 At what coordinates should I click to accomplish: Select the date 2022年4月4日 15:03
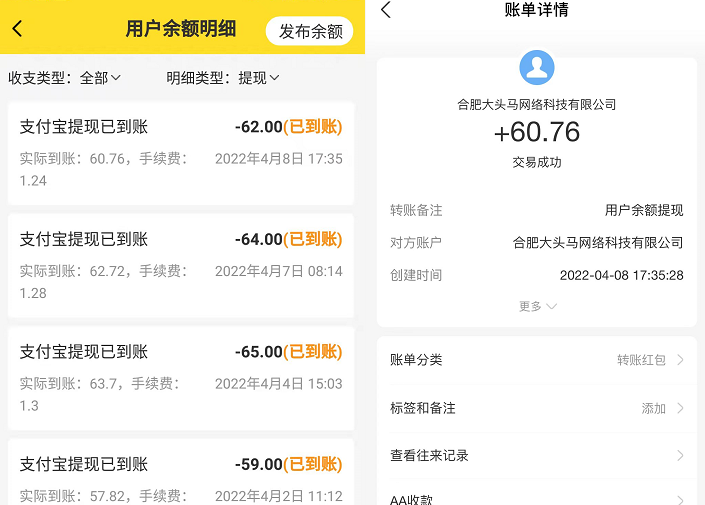tap(279, 384)
